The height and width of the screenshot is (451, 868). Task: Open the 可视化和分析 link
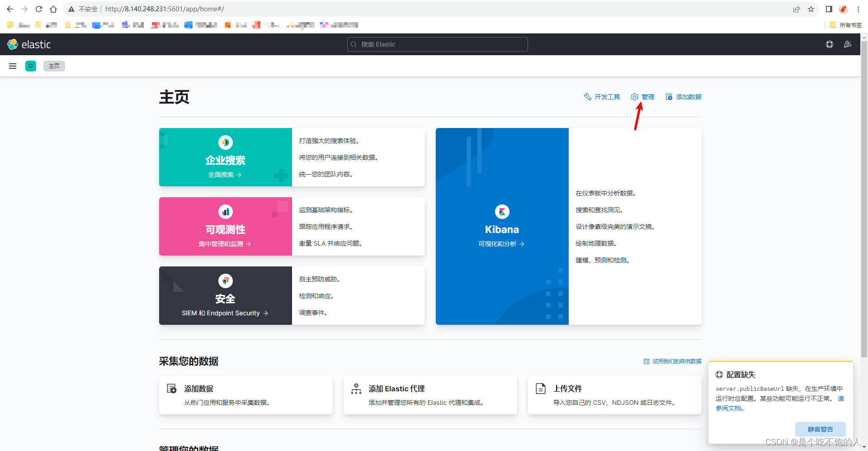click(x=501, y=244)
